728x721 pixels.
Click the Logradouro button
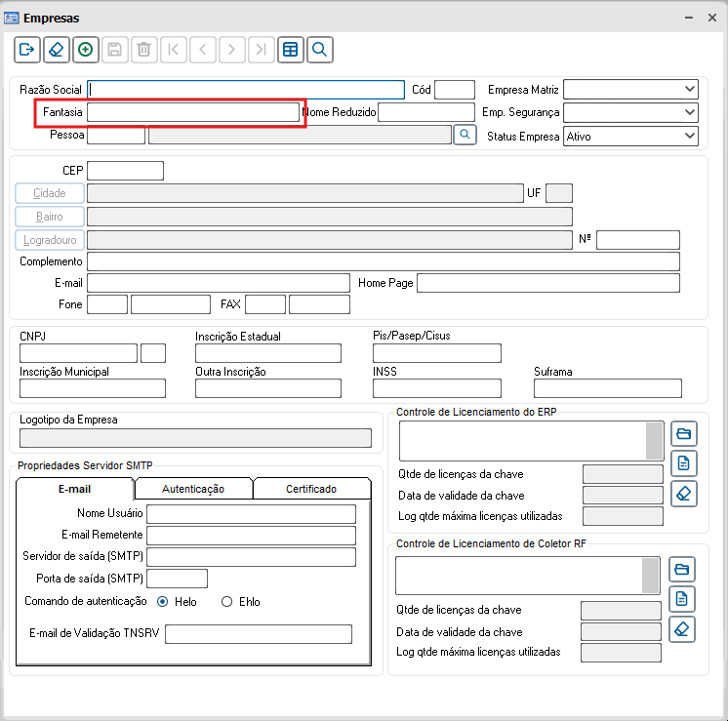pyautogui.click(x=50, y=240)
